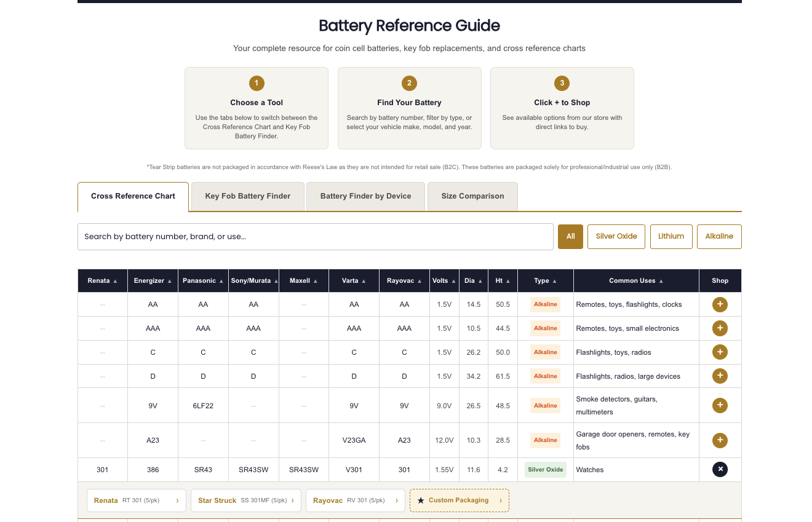Click the 12.0V value in the A23 row
This screenshot has height=522, width=812.
444,440
